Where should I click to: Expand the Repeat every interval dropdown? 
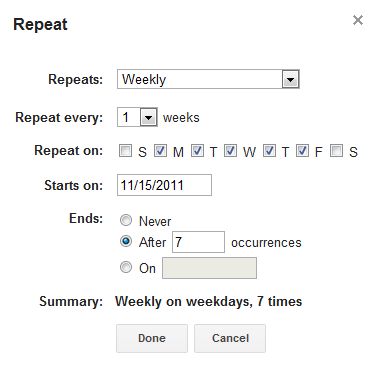(x=148, y=117)
